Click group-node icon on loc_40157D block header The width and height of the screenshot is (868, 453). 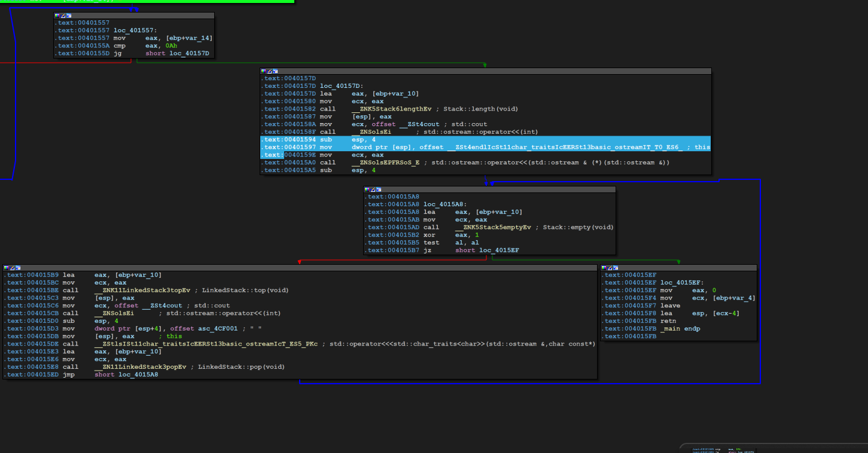click(x=276, y=71)
